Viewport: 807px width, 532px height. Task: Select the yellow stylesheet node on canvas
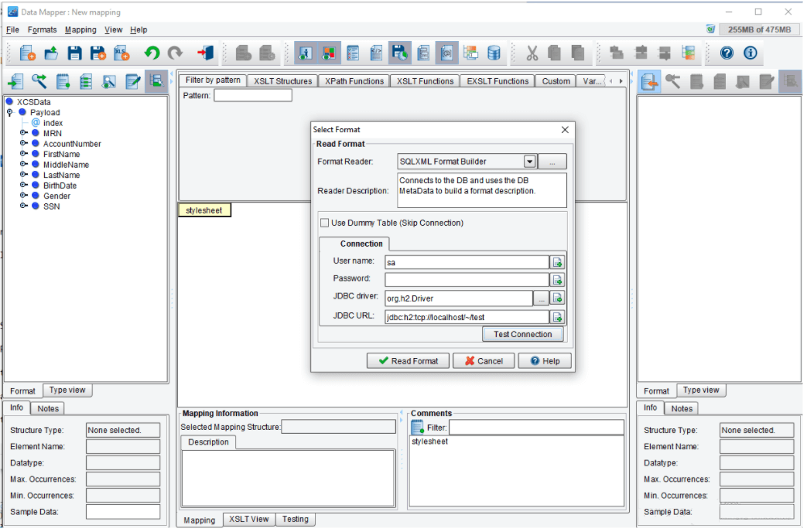204,211
